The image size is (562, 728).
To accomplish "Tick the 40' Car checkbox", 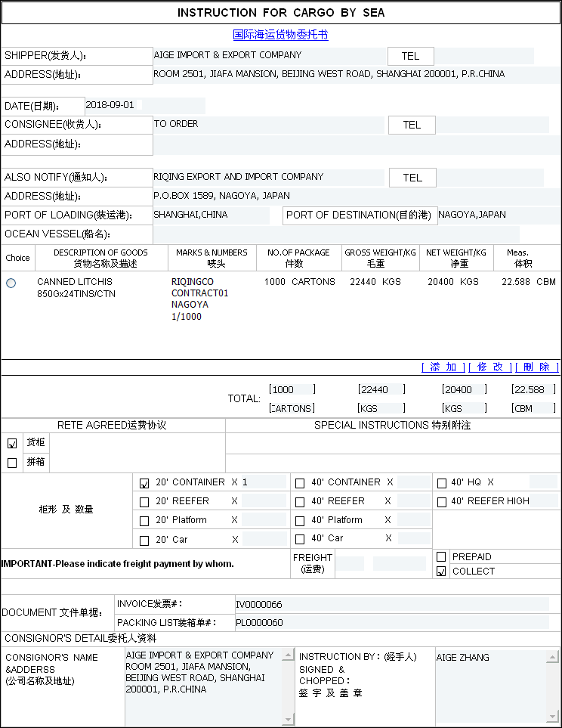I will (300, 540).
